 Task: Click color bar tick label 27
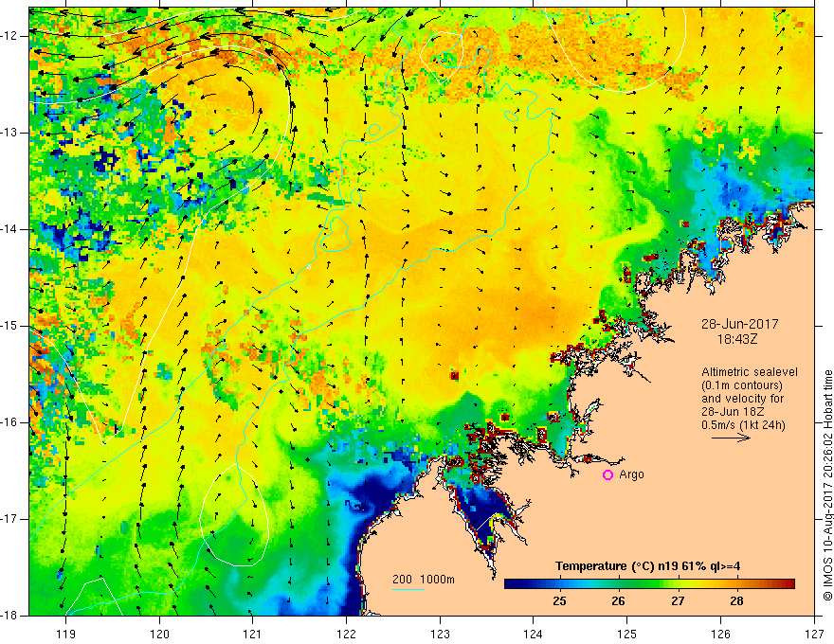tap(677, 601)
